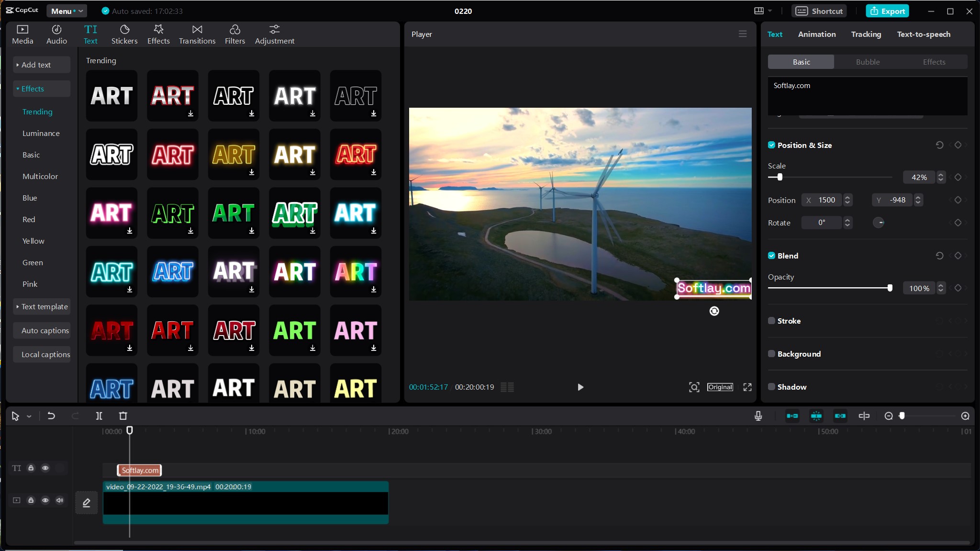
Task: Collapse the Effects section in the sidebar
Action: pyautogui.click(x=33, y=89)
